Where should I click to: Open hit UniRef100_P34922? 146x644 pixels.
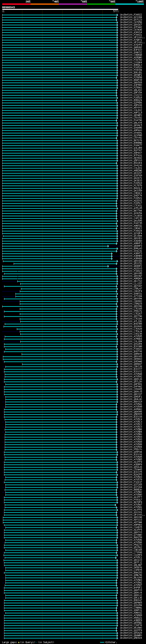[x=131, y=15]
